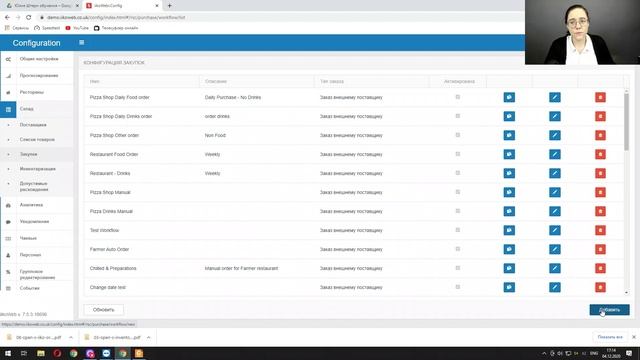
Task: Delete the Restaurant - Drinks row
Action: [600, 173]
